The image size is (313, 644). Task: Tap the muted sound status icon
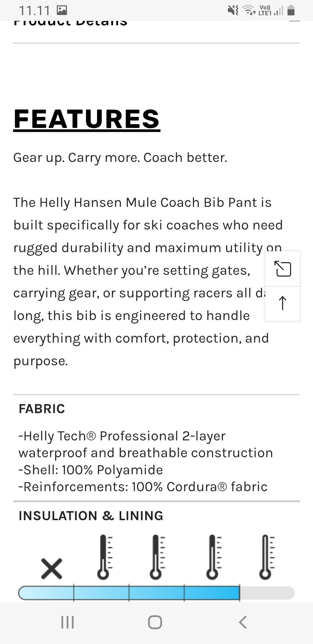coord(233,10)
